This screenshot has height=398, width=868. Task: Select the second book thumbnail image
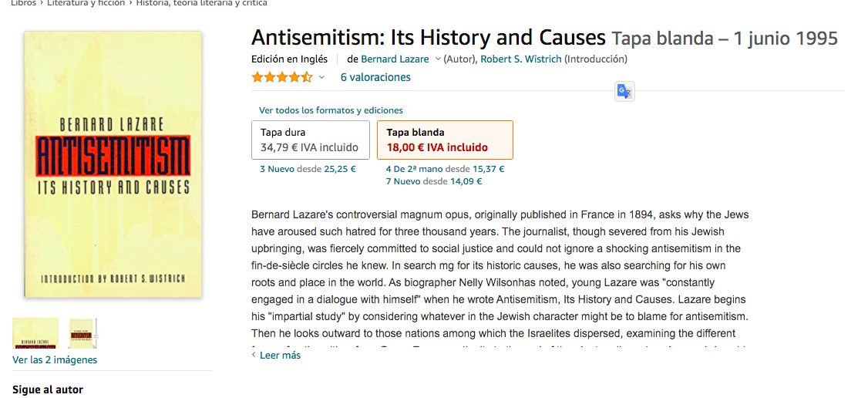[x=82, y=333]
